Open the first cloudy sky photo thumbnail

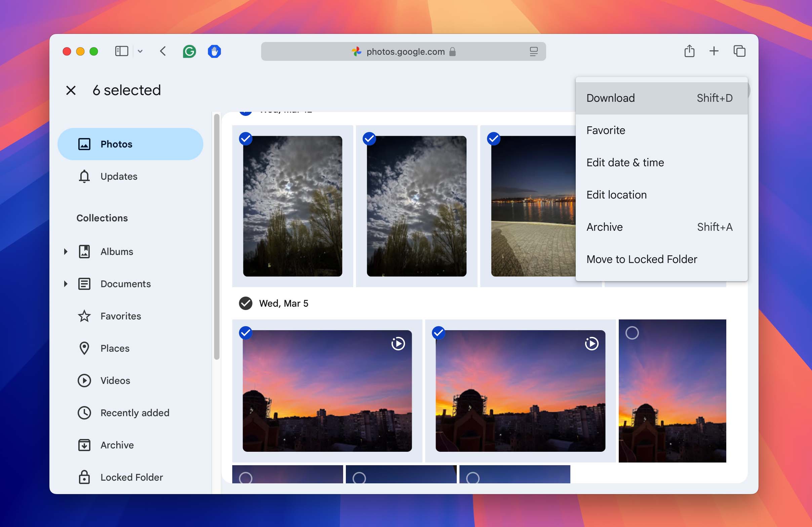292,206
